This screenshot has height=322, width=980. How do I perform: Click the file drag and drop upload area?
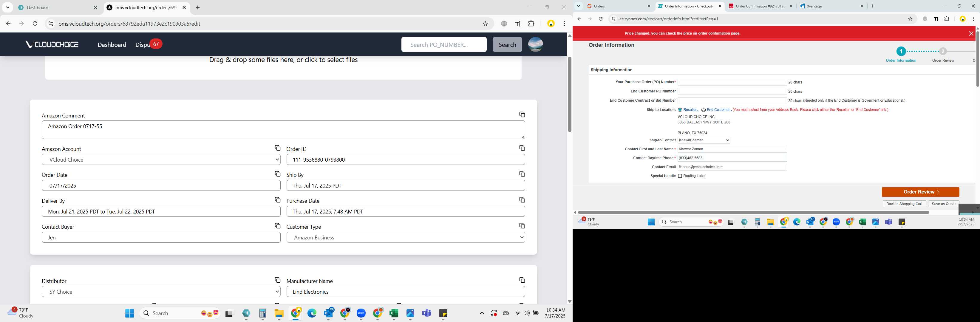pyautogui.click(x=283, y=68)
